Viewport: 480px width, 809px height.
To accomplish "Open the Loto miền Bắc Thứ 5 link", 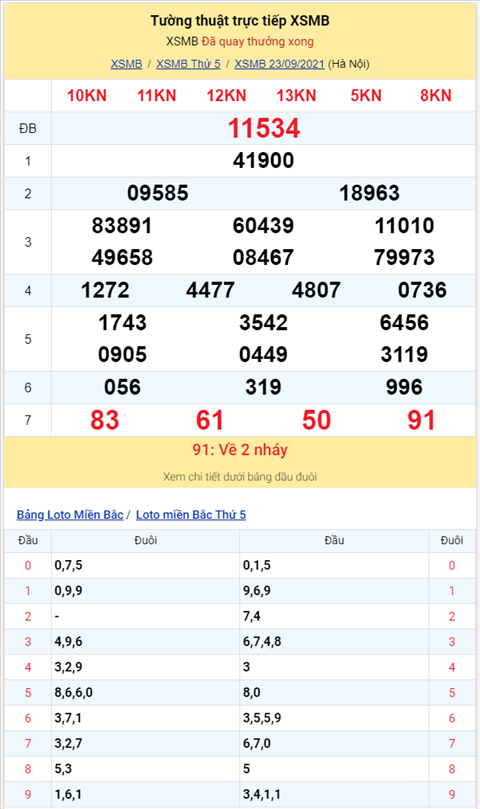I will 191,514.
